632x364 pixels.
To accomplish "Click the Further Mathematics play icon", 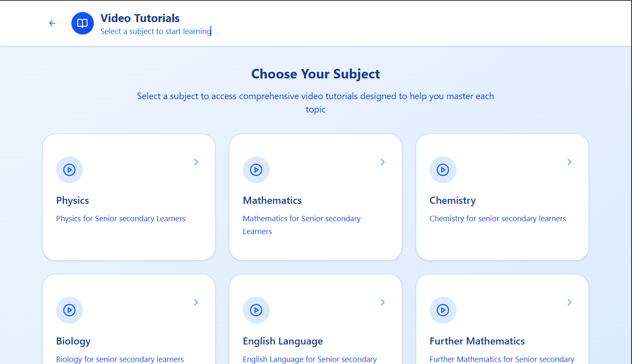I will click(x=443, y=310).
